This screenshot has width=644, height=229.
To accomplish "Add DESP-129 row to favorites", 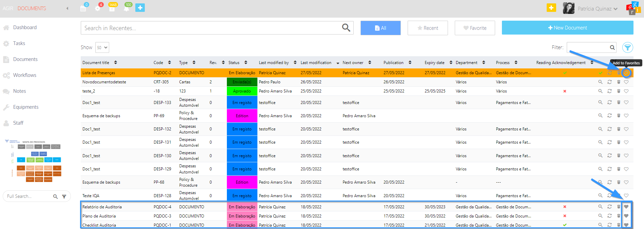I will (x=626, y=169).
